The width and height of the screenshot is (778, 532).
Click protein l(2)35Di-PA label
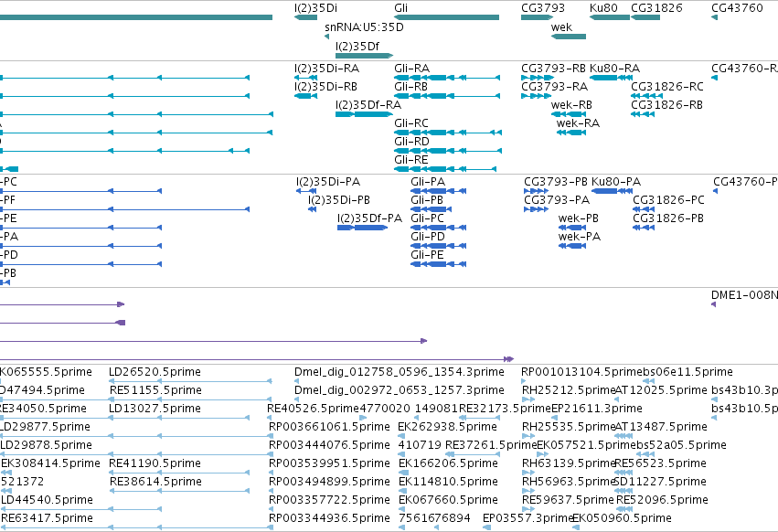[x=328, y=182]
